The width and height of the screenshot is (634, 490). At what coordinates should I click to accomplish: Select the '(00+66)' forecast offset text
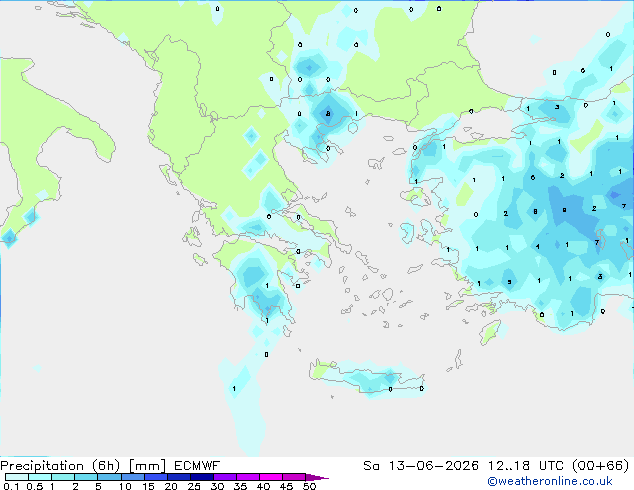(x=601, y=466)
